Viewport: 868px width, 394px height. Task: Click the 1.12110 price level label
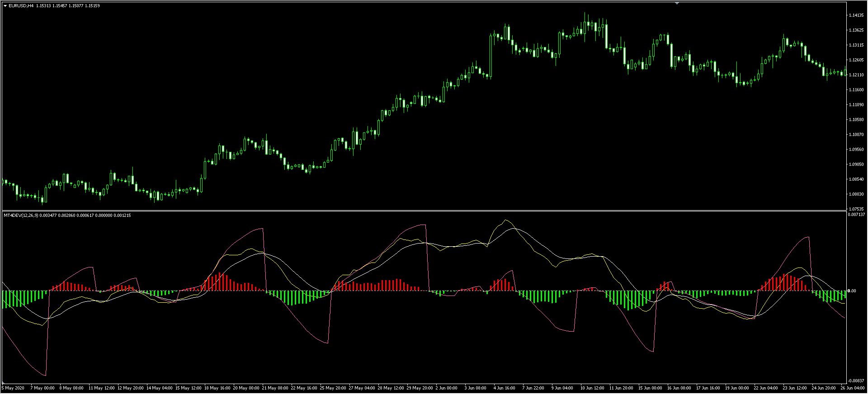tap(856, 75)
